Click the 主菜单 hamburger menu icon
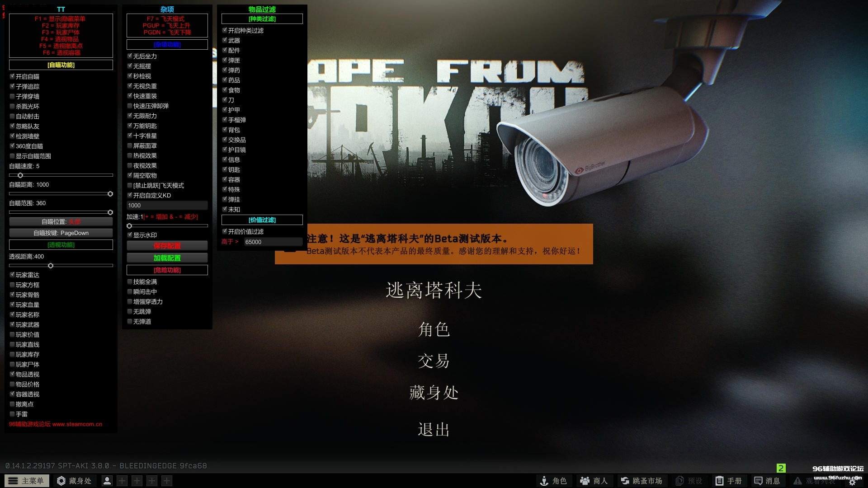Viewport: 868px width, 488px height. click(13, 481)
